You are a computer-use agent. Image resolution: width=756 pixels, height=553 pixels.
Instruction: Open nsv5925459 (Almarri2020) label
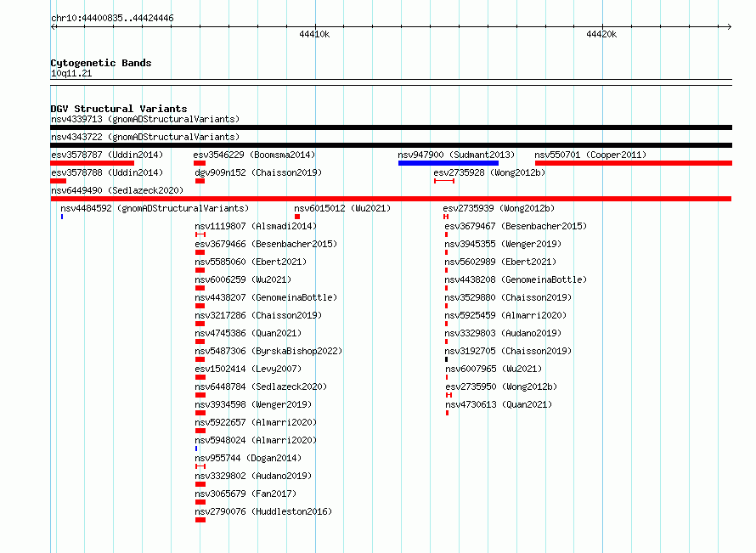pyautogui.click(x=505, y=315)
